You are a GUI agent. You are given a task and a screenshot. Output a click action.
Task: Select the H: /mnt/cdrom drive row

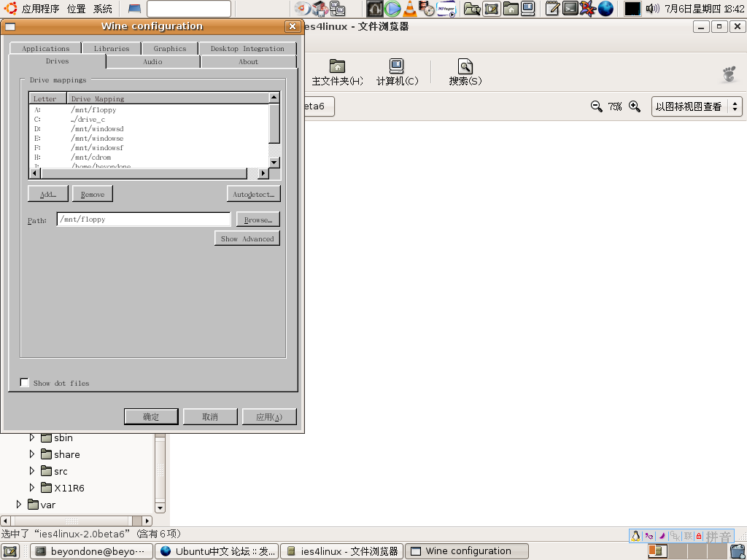coord(149,157)
